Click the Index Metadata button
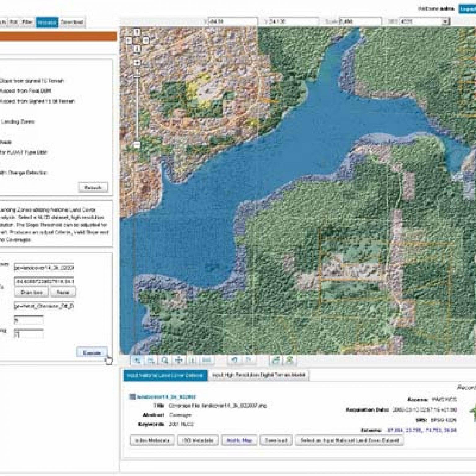The image size is (476, 476). coord(152,440)
